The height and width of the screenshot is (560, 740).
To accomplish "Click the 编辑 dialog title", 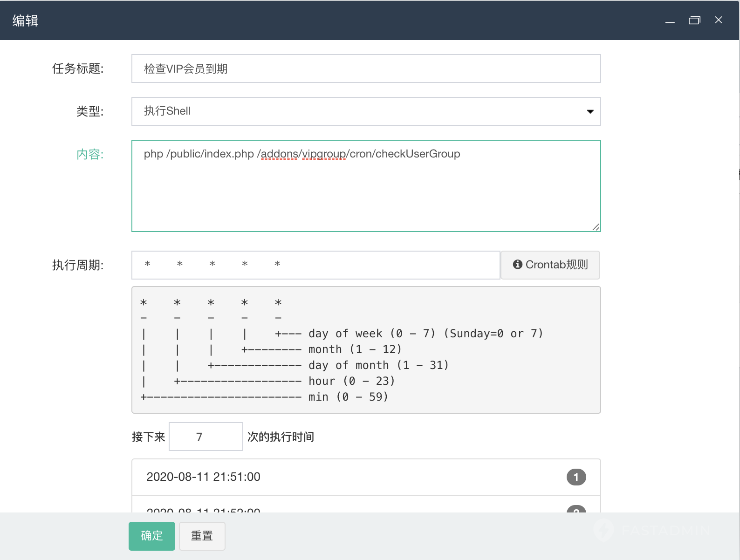I will coord(25,20).
